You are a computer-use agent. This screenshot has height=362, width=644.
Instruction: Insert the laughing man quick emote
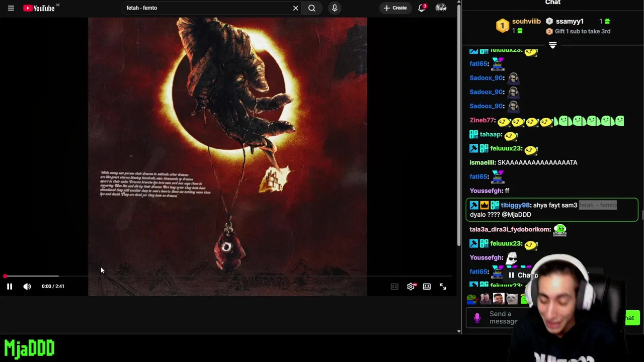[485, 299]
